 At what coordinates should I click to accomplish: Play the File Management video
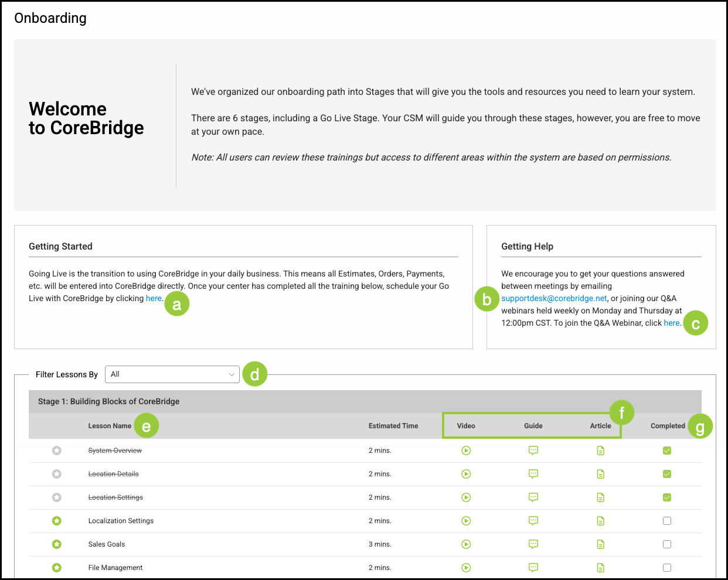click(466, 568)
